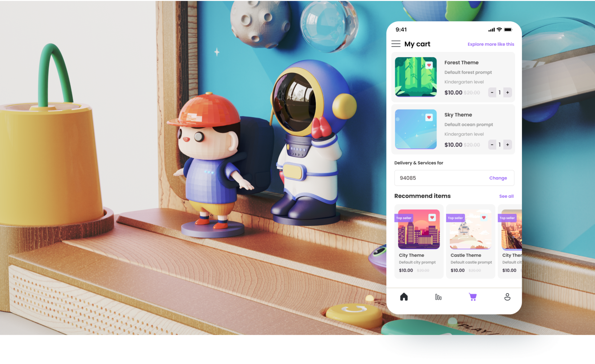Select the purple cart icon in bottom navigation
Image resolution: width=595 pixels, height=364 pixels.
point(473,297)
